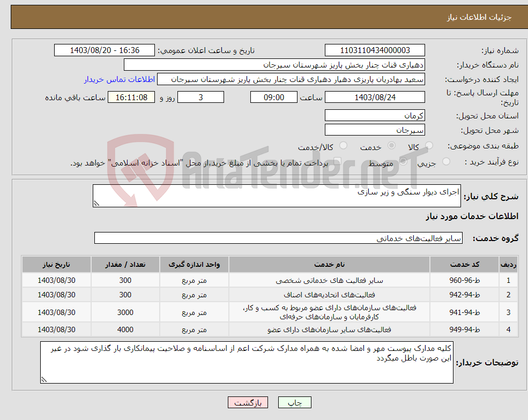Click the remaining time field 16:11:08

pyautogui.click(x=131, y=97)
